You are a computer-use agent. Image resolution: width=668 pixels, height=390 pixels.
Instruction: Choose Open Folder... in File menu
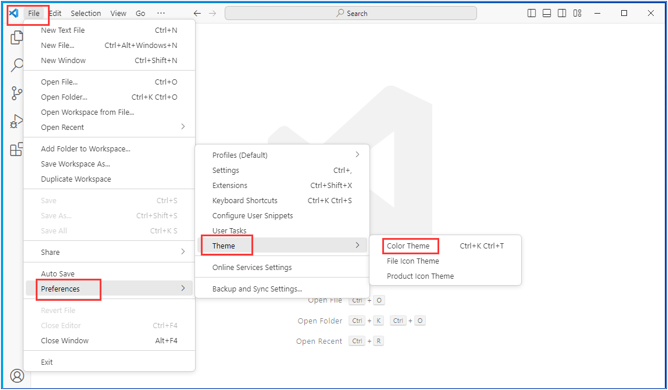click(x=109, y=97)
